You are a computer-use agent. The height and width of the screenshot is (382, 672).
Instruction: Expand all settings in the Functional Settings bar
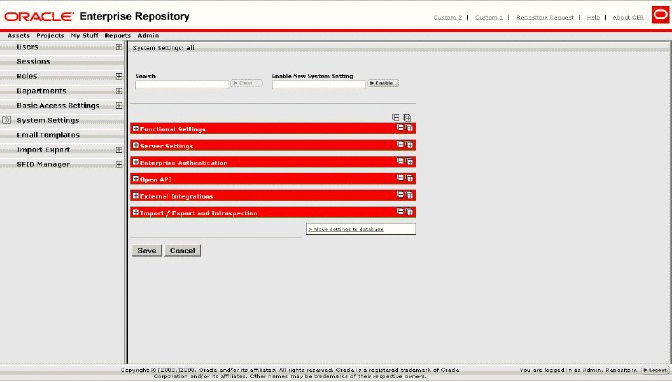click(409, 128)
